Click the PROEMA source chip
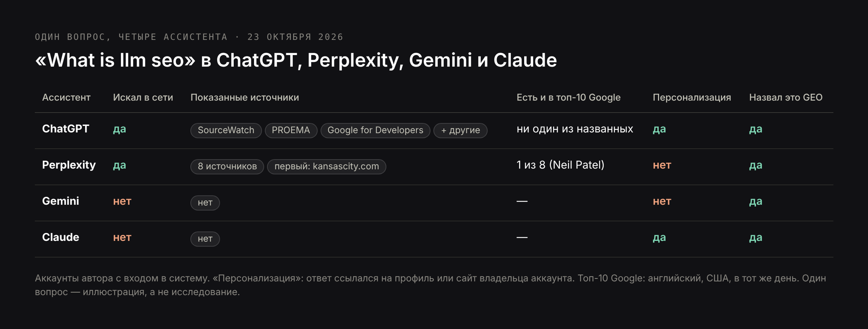This screenshot has width=868, height=329. pos(291,130)
